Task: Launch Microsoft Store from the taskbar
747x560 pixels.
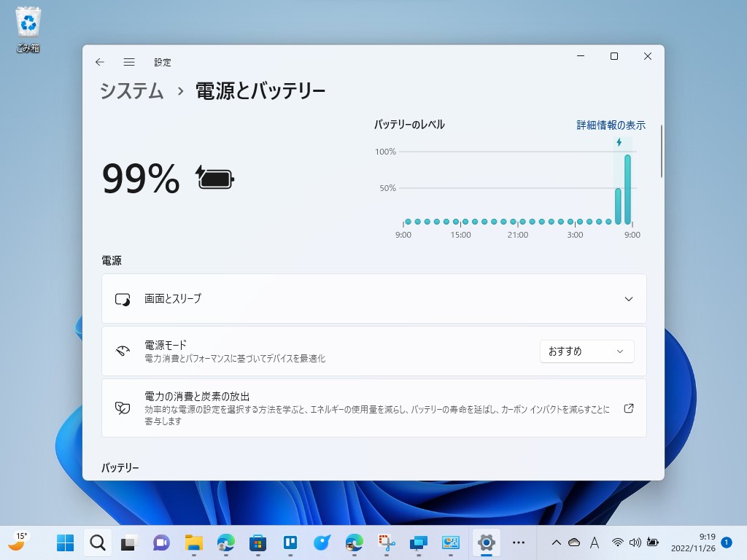Action: click(x=257, y=542)
